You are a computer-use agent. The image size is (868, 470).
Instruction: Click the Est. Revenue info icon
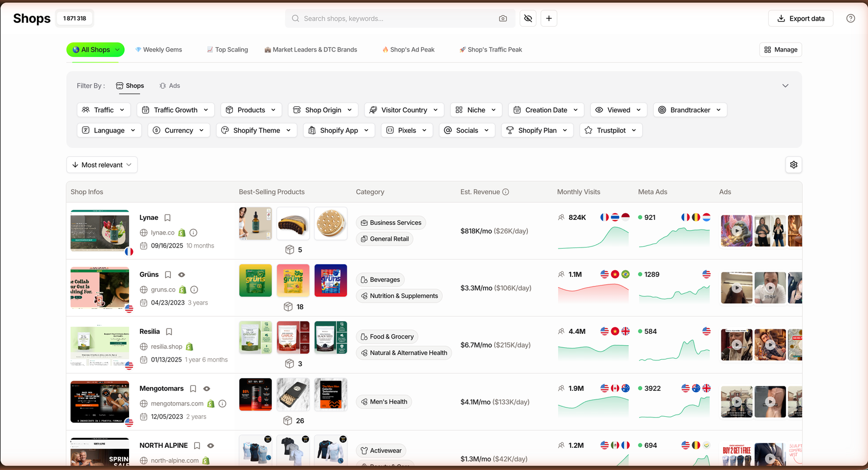click(x=506, y=192)
